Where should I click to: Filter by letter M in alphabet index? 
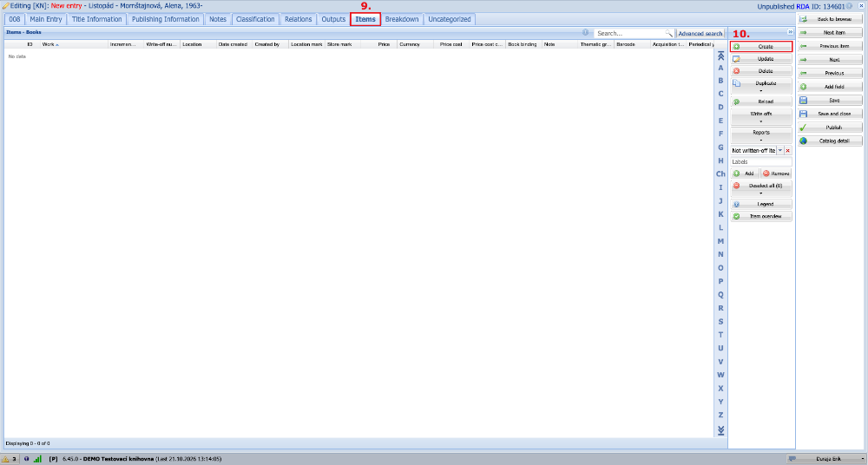coord(720,241)
